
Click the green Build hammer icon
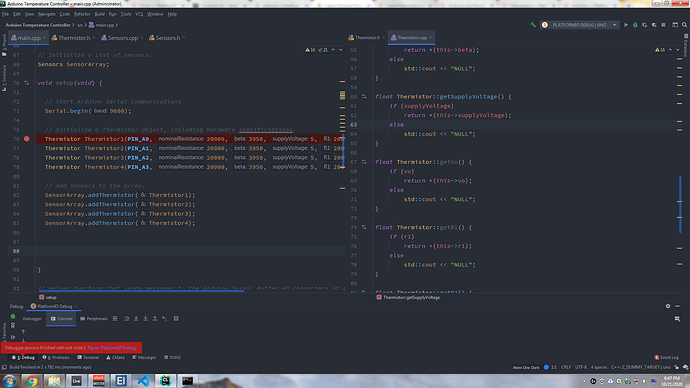[x=533, y=25]
